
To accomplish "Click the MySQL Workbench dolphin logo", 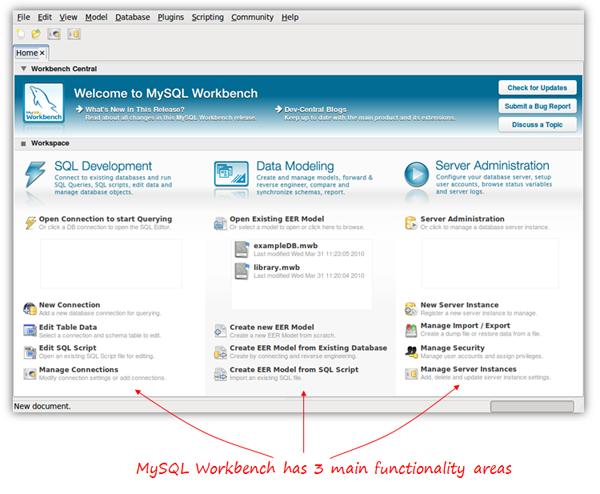I will click(44, 103).
